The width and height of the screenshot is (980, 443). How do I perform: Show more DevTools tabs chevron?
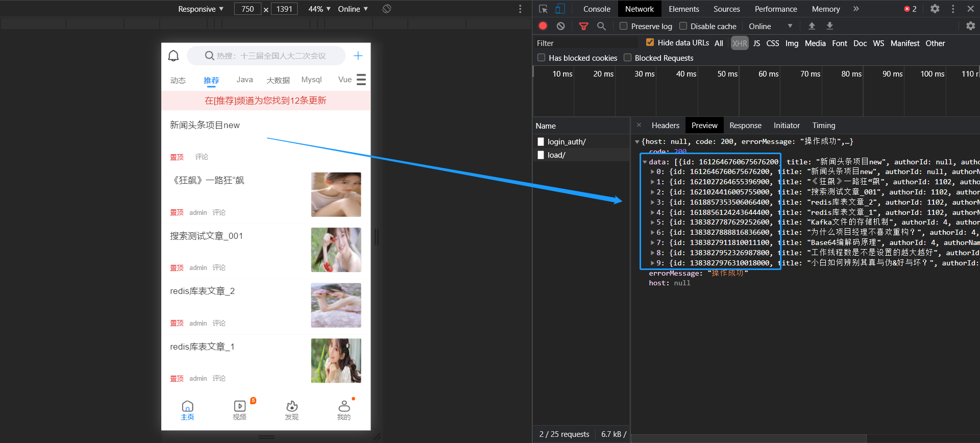tap(856, 9)
